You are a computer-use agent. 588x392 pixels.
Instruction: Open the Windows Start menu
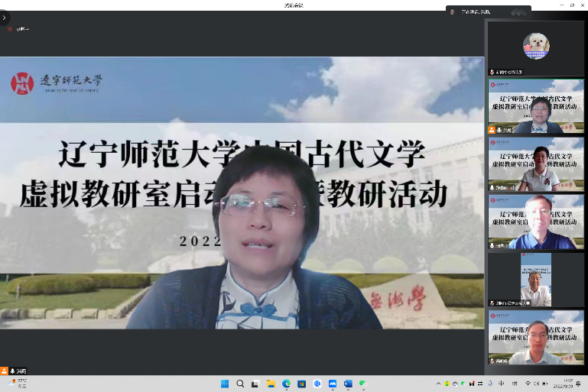[225, 384]
